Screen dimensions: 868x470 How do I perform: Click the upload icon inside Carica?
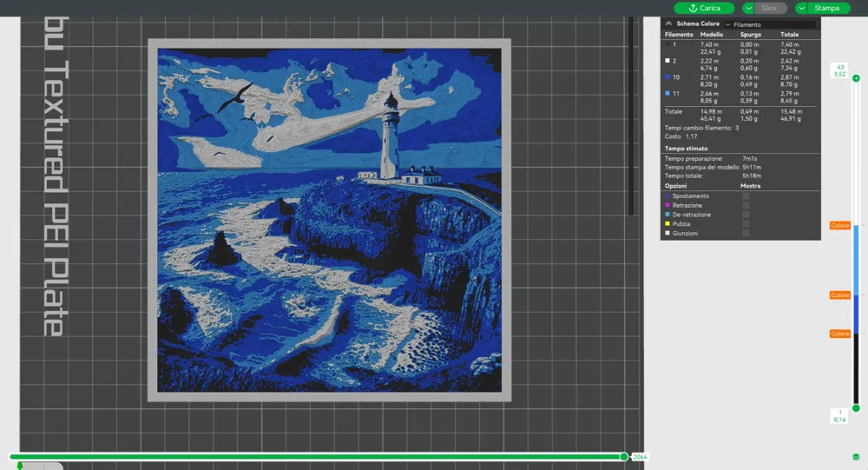point(693,9)
